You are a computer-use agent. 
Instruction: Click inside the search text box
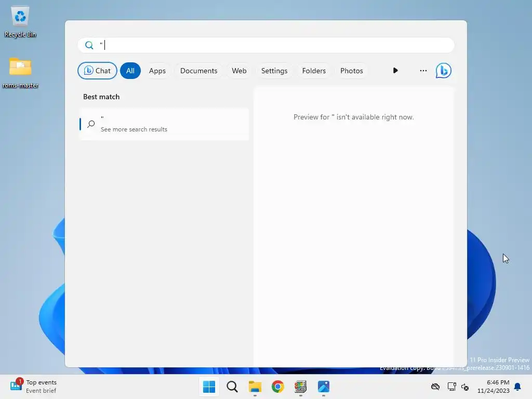tap(266, 45)
